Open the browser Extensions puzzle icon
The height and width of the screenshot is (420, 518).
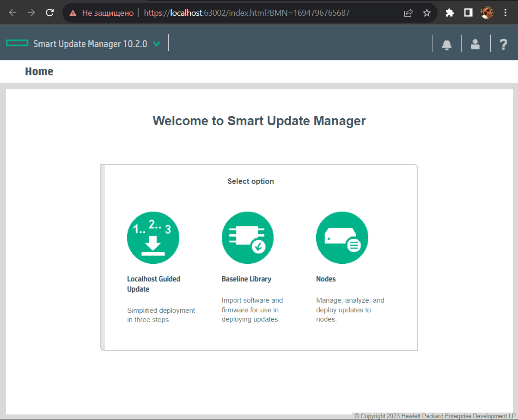[450, 13]
